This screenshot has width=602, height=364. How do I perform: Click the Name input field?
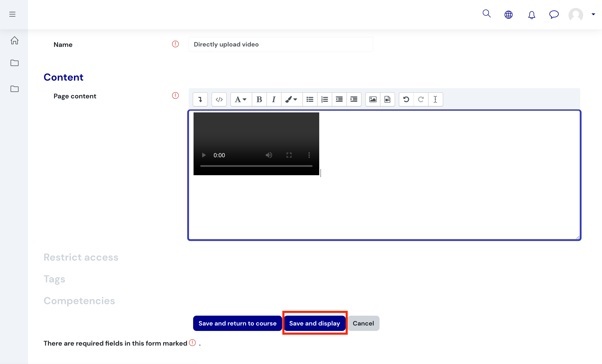click(x=280, y=44)
